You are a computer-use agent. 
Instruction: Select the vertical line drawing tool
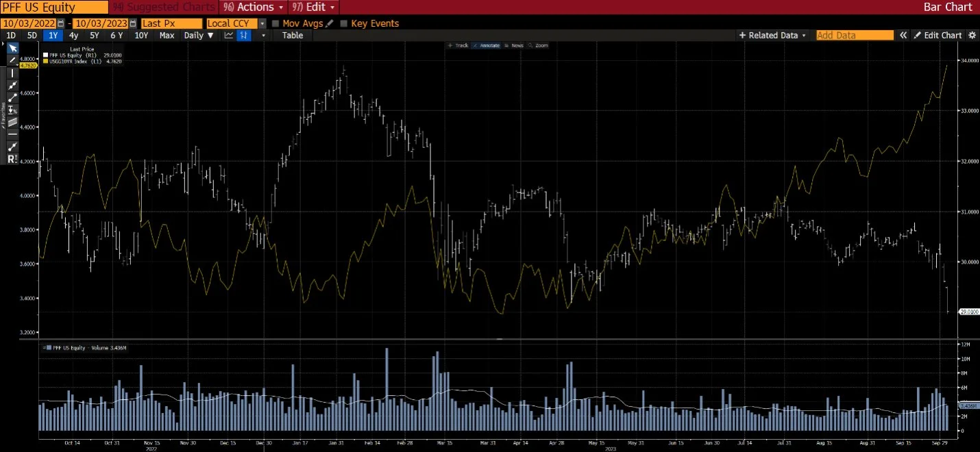pos(12,73)
